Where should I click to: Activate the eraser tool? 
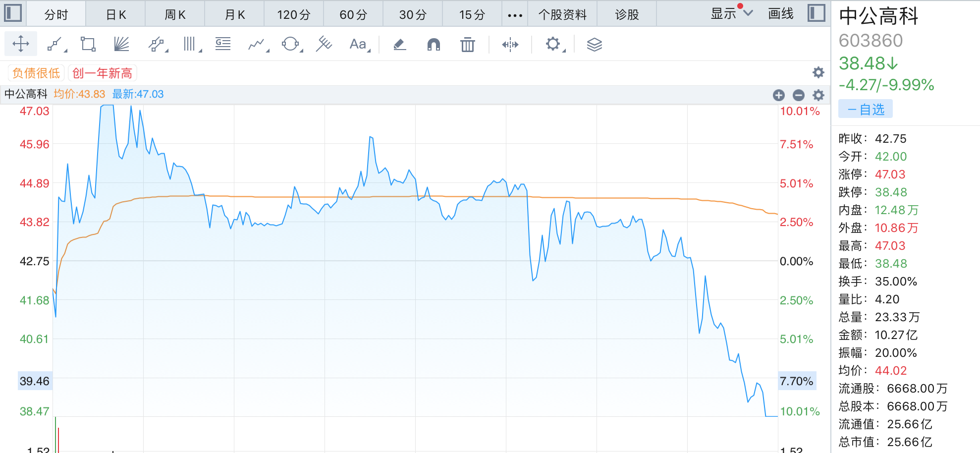pos(400,45)
